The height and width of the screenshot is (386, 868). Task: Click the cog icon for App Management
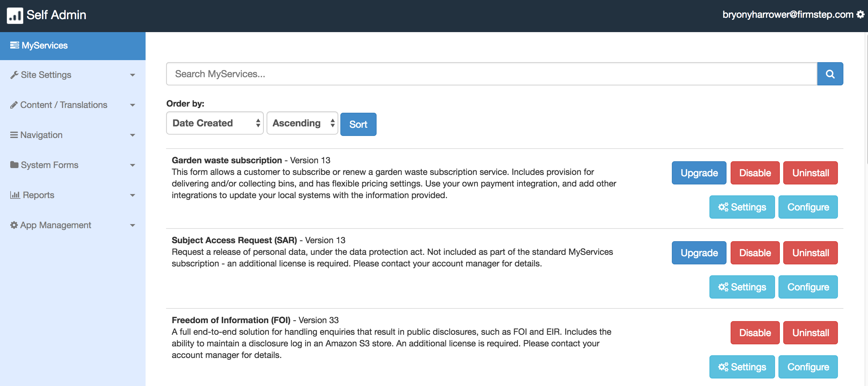14,225
